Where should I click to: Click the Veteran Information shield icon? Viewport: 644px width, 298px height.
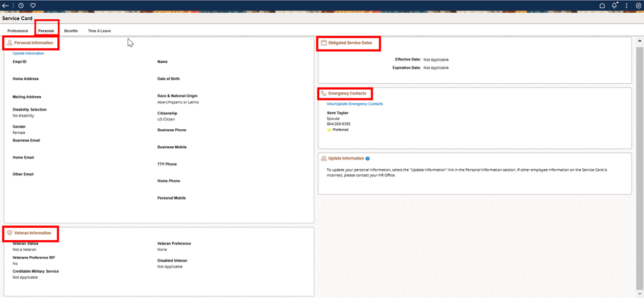(x=10, y=233)
